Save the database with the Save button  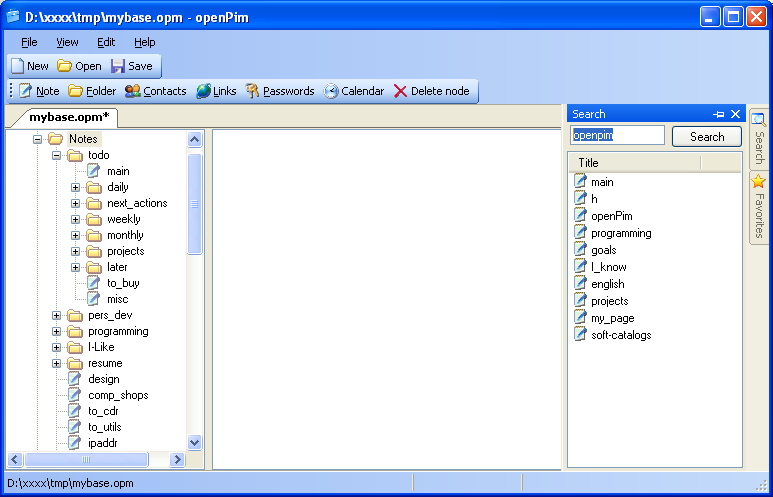(x=132, y=66)
